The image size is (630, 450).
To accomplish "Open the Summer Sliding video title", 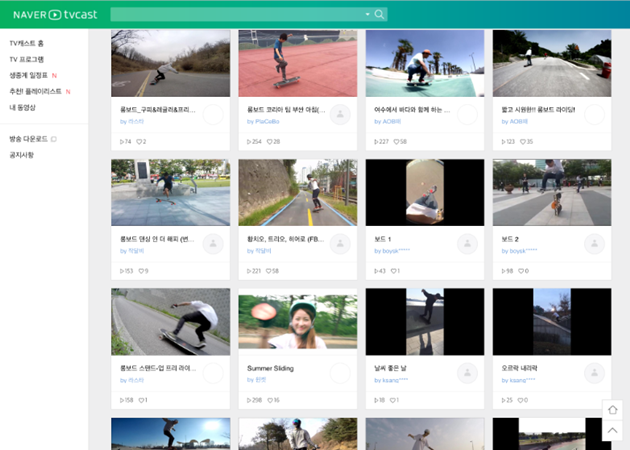I will [x=270, y=368].
